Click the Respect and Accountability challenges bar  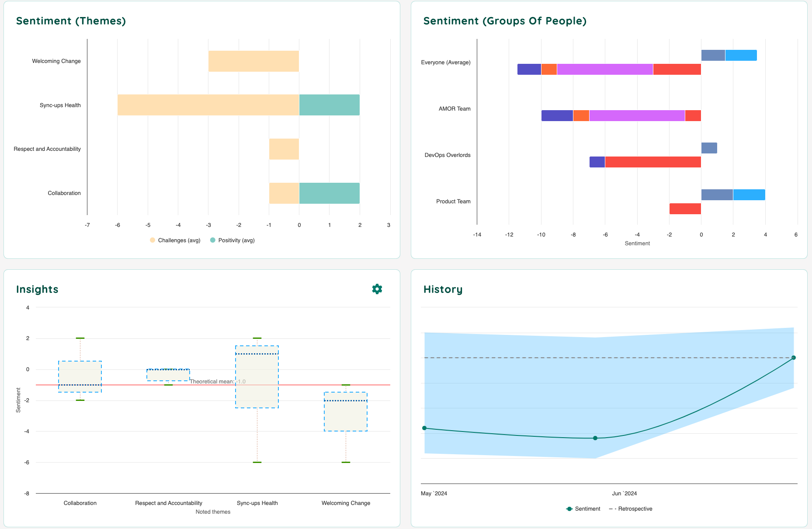pos(284,149)
